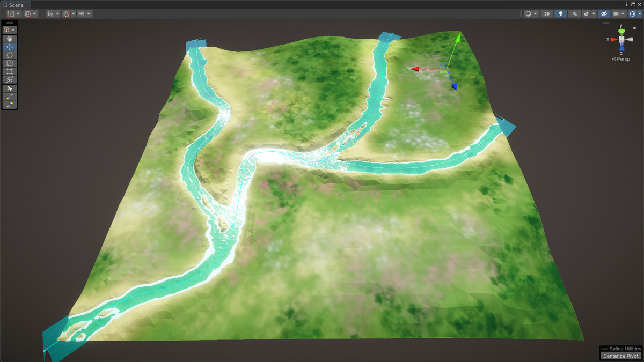Select the spline draw tool
The width and height of the screenshot is (644, 362).
9,97
